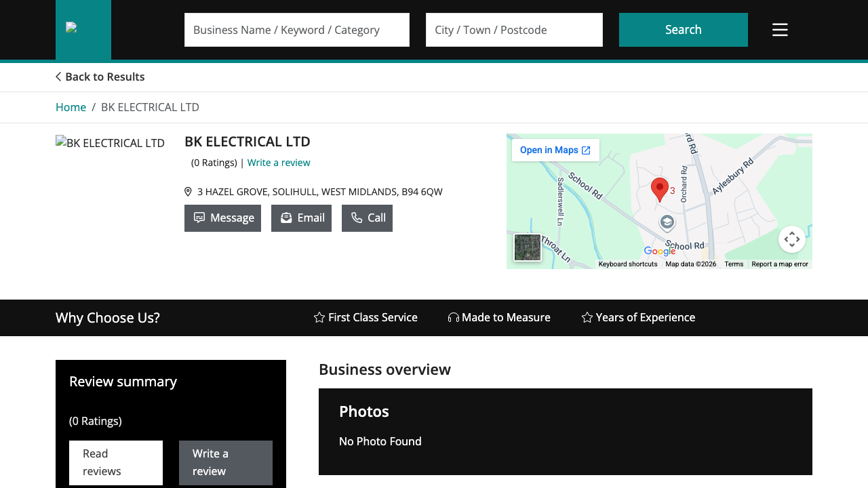Focus the City / Town / Postcode field

pos(514,30)
